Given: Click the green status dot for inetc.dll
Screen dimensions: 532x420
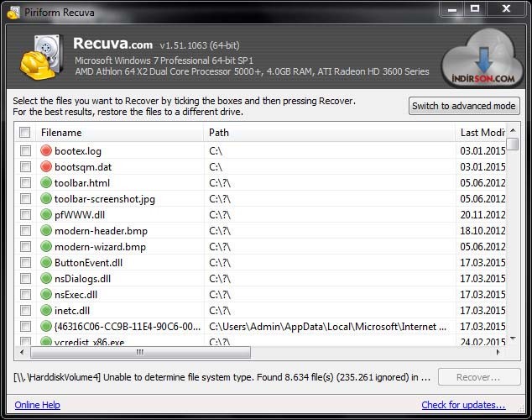Looking at the screenshot, I should [46, 310].
